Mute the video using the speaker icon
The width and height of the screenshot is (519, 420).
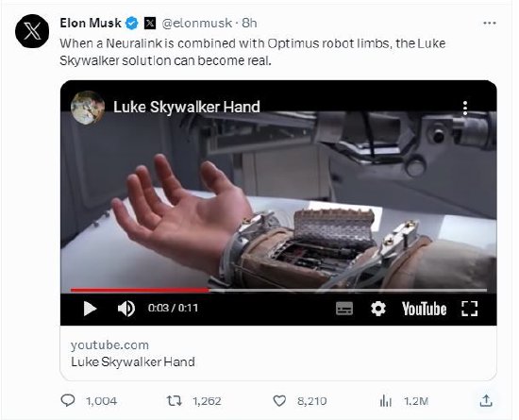coord(126,309)
